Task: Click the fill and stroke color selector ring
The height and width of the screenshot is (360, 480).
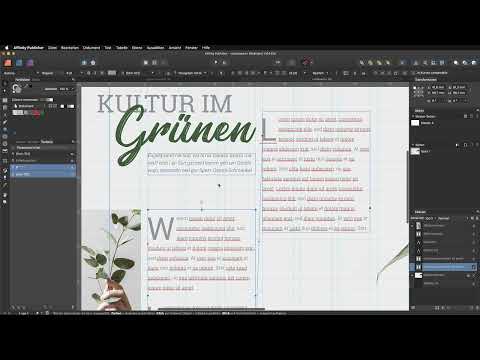Action: coord(17,89)
